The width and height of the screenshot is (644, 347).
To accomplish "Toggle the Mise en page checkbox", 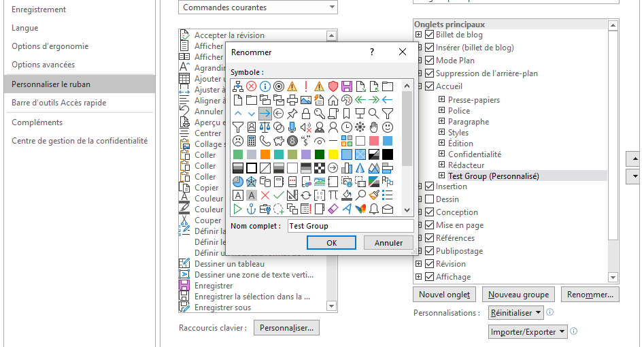I will [x=430, y=225].
